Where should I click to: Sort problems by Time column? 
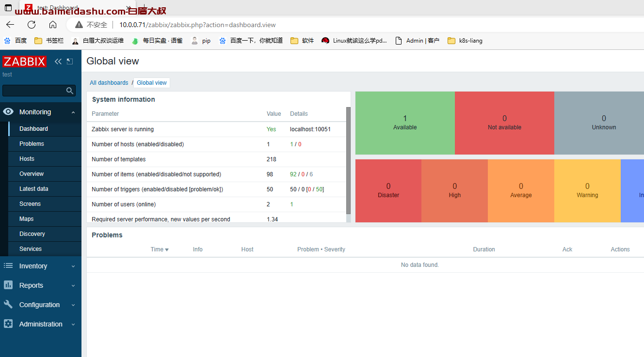(160, 249)
